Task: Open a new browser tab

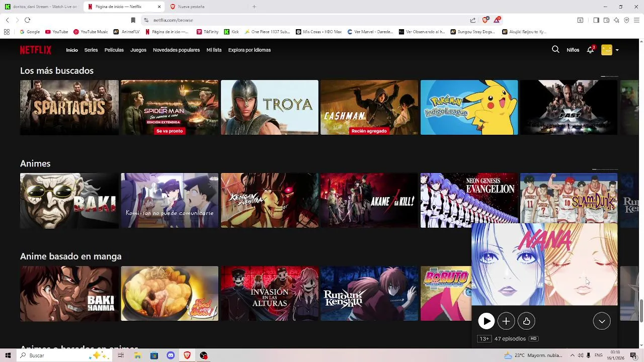Action: pyautogui.click(x=254, y=7)
